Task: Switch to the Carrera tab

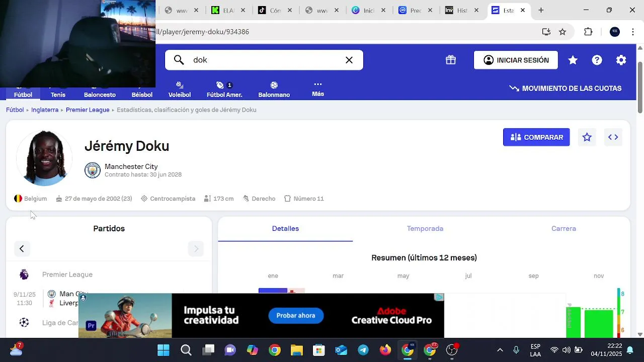Action: (563, 229)
